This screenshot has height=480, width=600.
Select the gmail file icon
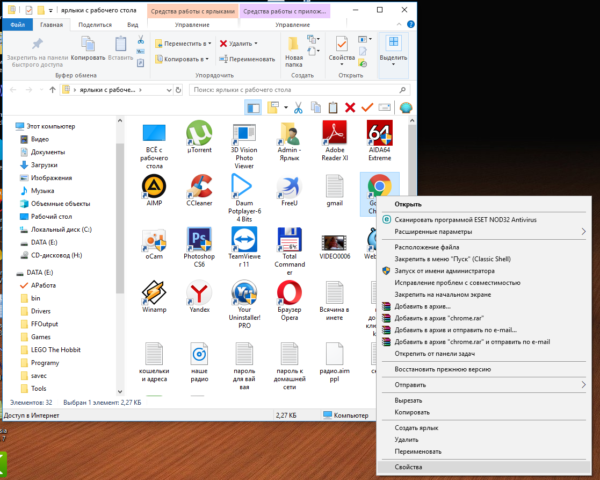(334, 186)
